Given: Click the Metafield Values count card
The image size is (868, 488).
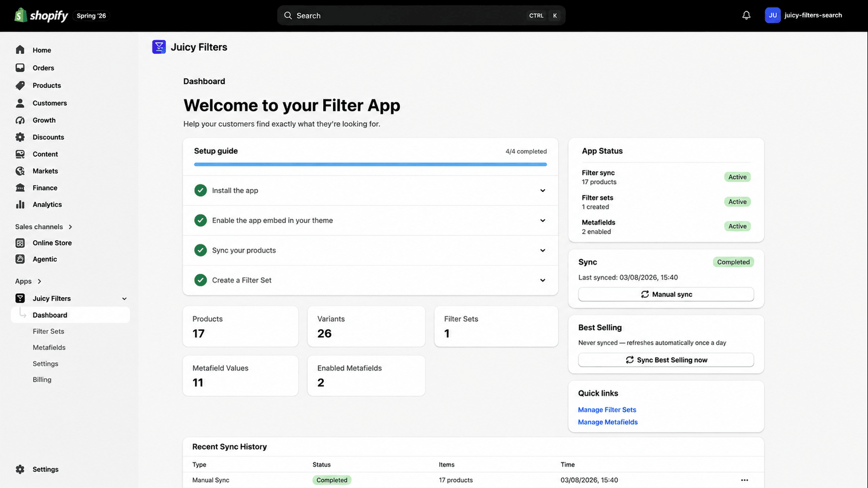Looking at the screenshot, I should 240,376.
